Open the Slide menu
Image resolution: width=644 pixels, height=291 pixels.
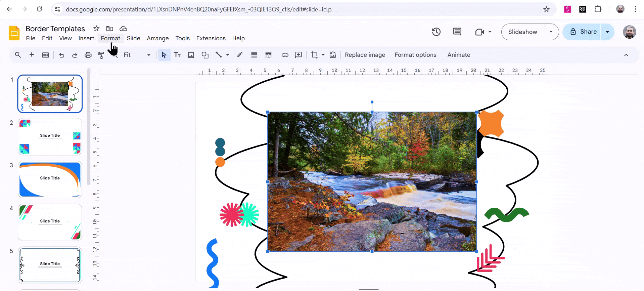[133, 38]
